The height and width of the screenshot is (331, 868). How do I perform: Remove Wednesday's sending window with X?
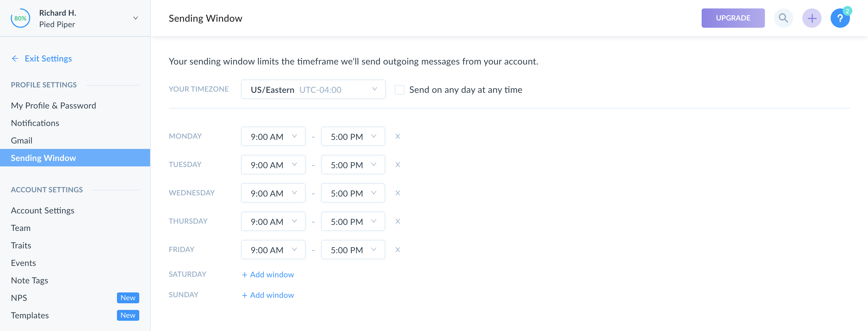[398, 193]
